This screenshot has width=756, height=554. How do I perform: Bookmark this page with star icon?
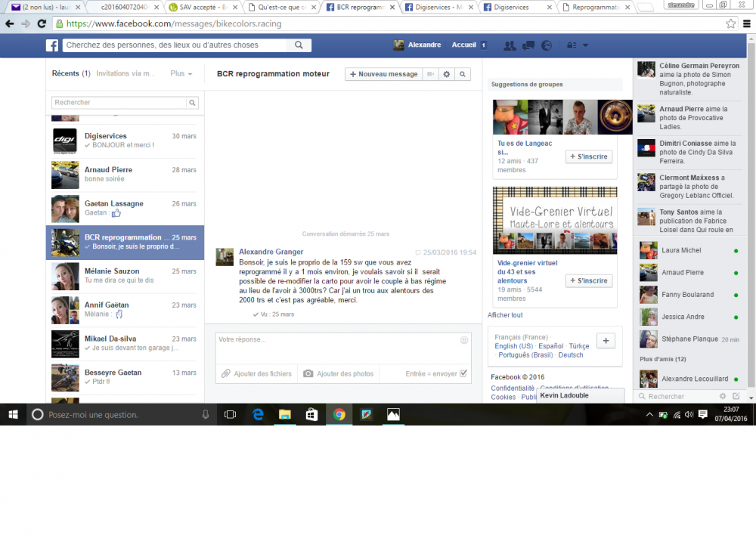click(730, 23)
